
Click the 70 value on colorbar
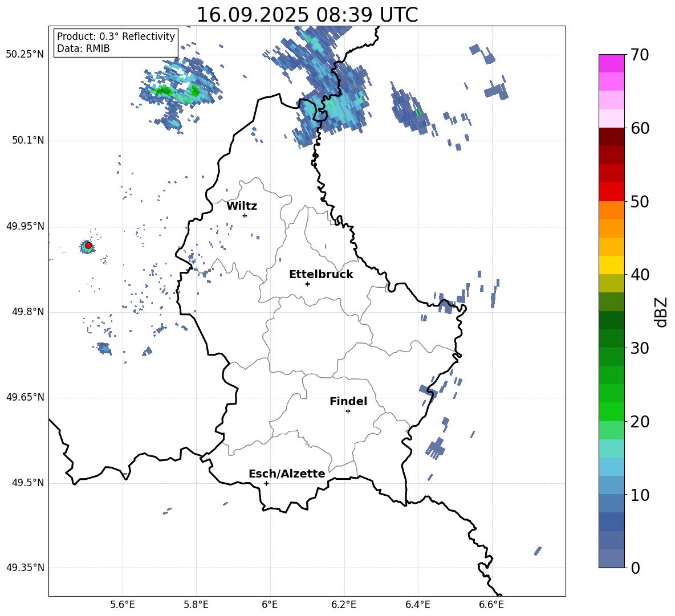tap(640, 55)
